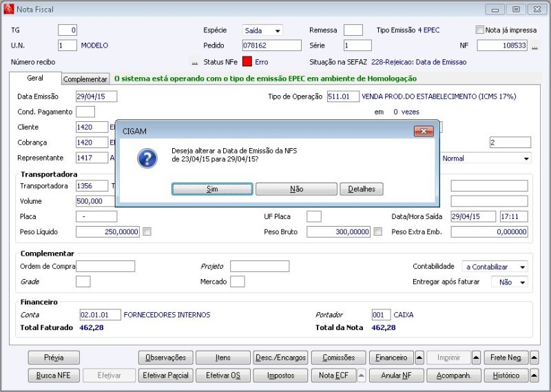This screenshot has height=392, width=551.
Task: Click the Efetivar OS button
Action: pos(222,375)
